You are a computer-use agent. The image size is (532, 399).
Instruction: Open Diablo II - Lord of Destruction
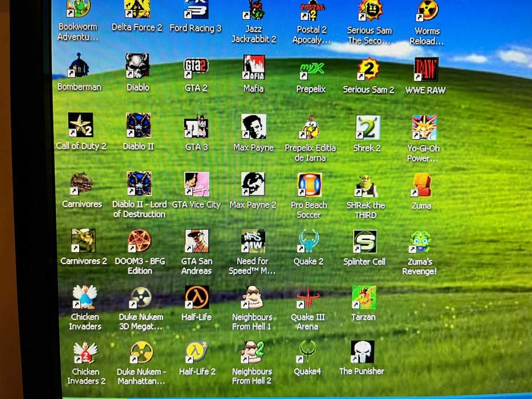point(139,184)
